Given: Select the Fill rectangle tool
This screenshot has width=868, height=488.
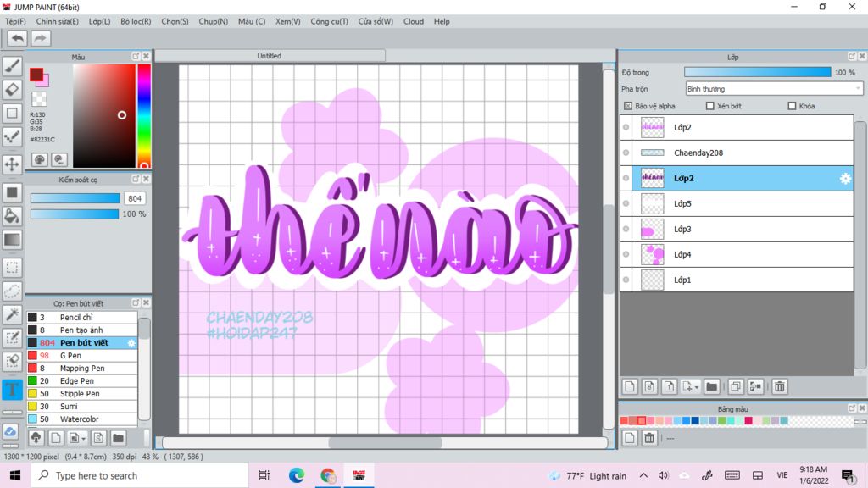Looking at the screenshot, I should coord(12,192).
